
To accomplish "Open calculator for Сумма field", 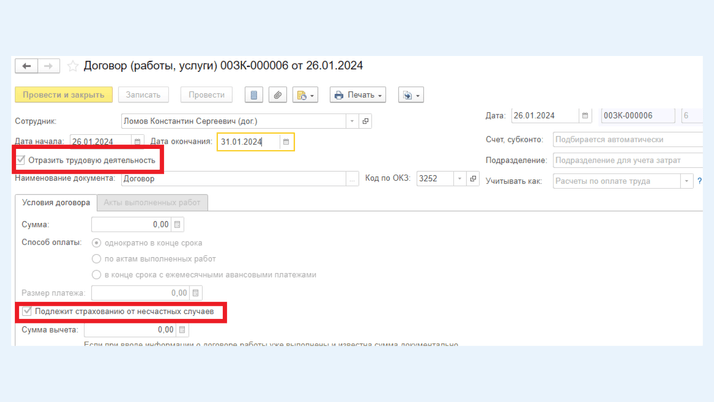I will (177, 224).
